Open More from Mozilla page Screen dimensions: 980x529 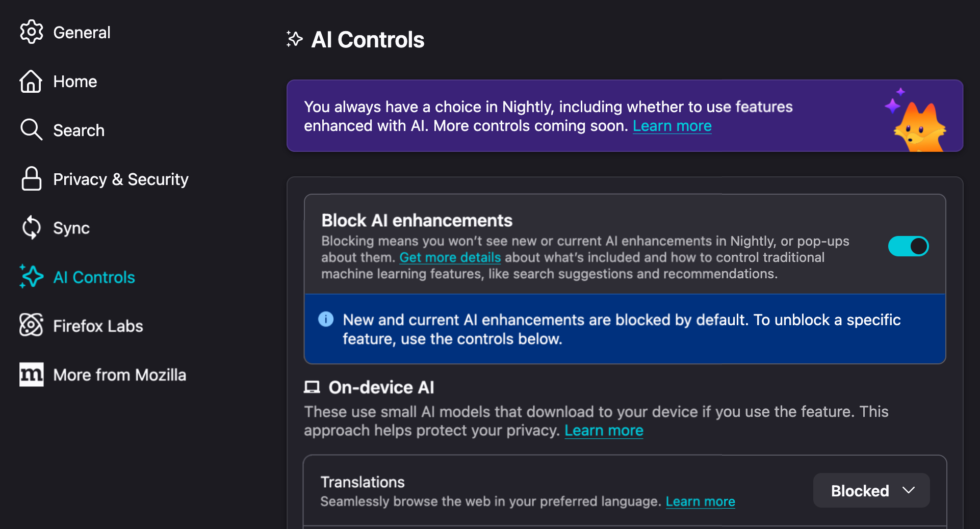120,375
